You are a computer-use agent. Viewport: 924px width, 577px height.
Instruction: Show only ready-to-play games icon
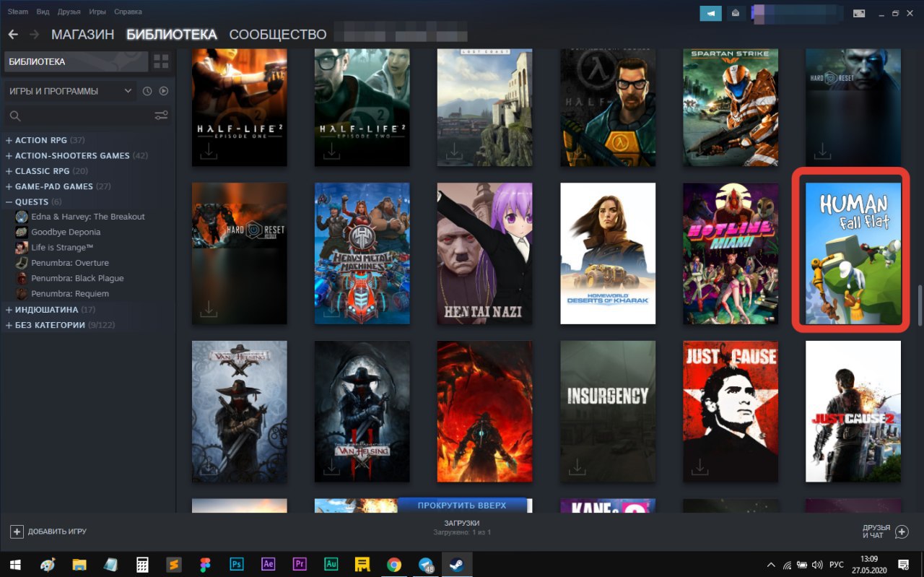pyautogui.click(x=164, y=91)
